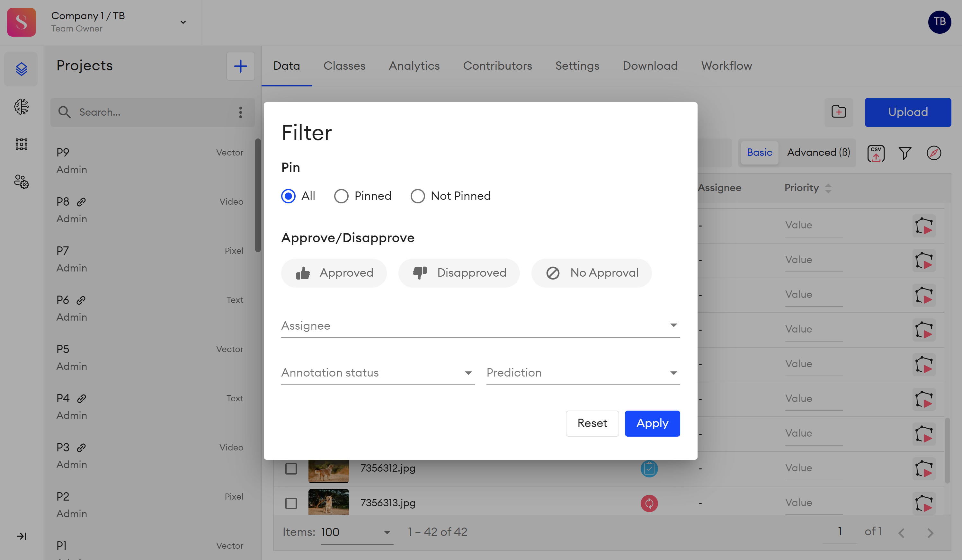Open team settings icon in sidebar
The height and width of the screenshot is (560, 962).
(x=22, y=182)
